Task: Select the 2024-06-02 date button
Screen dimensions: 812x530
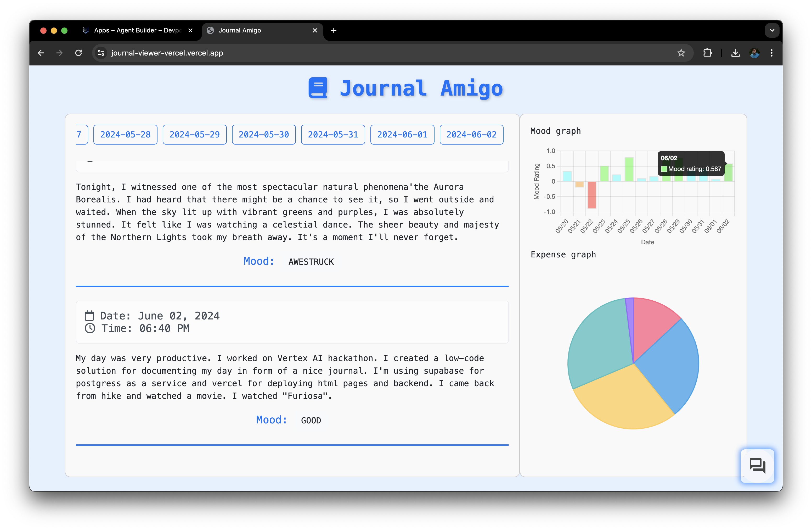Action: click(471, 135)
